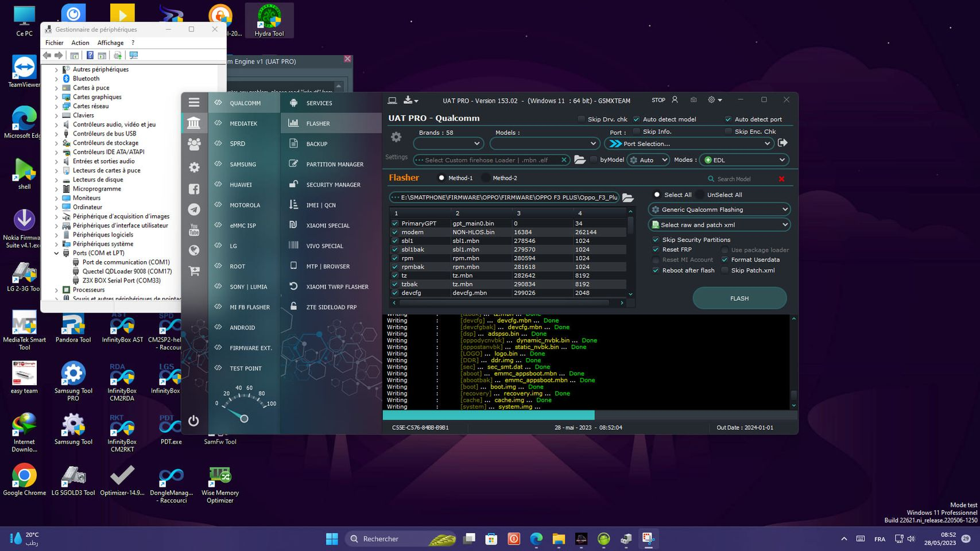Click the gear icon in UAT left sidebar
The width and height of the screenshot is (980, 551).
pos(194,167)
